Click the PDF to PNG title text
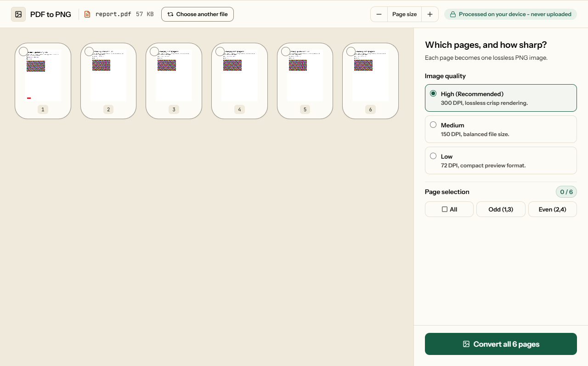 point(51,14)
